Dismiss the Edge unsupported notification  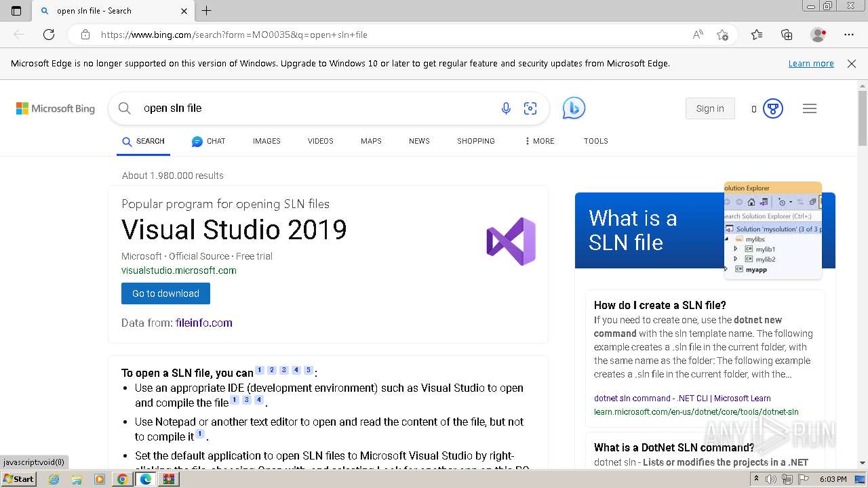[852, 64]
